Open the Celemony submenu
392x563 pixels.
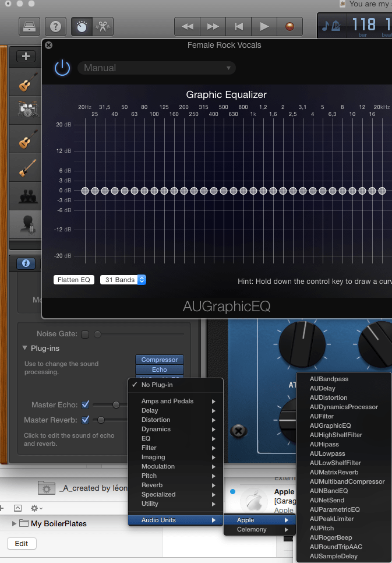[260, 529]
